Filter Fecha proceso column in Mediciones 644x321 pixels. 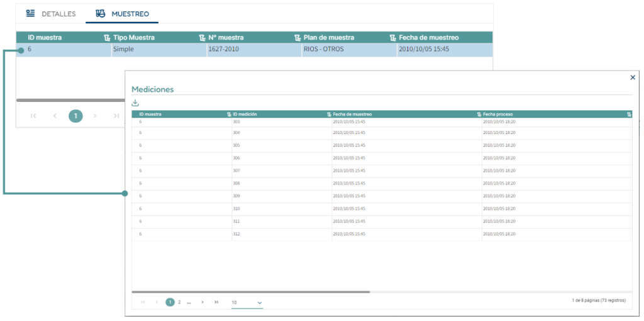[629, 115]
